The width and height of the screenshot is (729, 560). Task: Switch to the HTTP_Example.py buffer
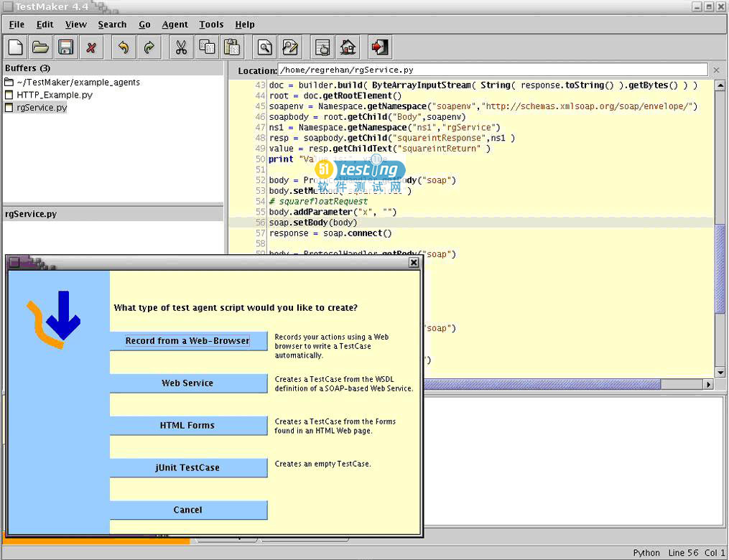click(x=48, y=95)
